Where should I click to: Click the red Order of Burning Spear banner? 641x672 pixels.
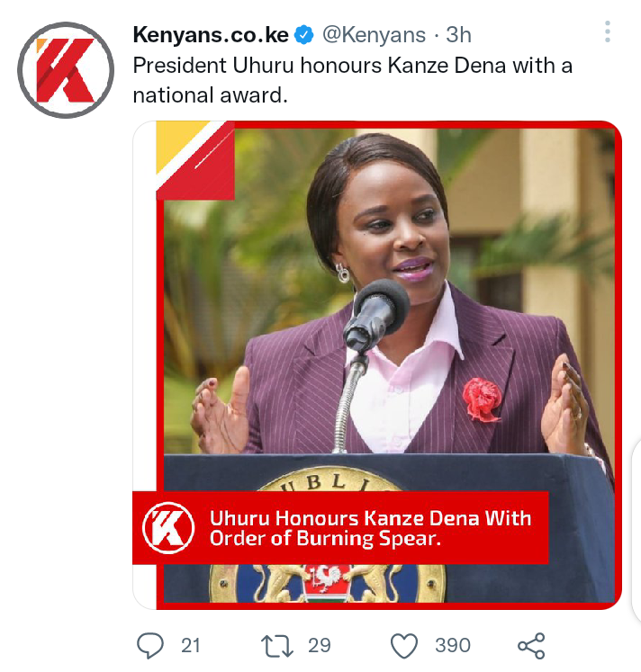340,527
